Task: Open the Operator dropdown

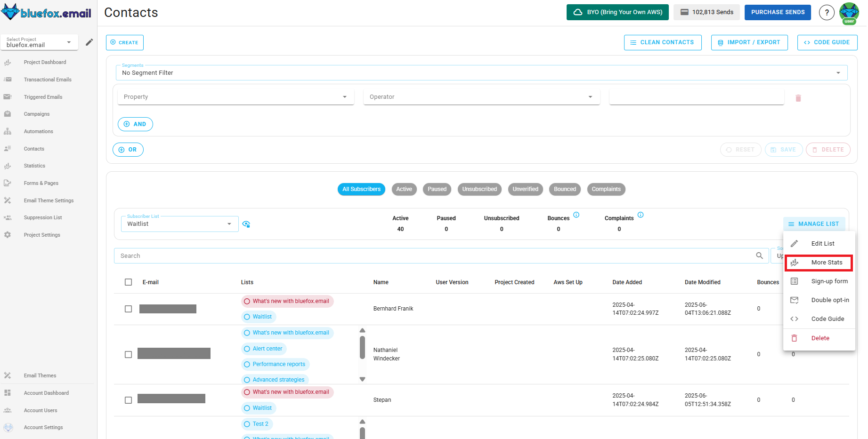Action: tap(481, 97)
